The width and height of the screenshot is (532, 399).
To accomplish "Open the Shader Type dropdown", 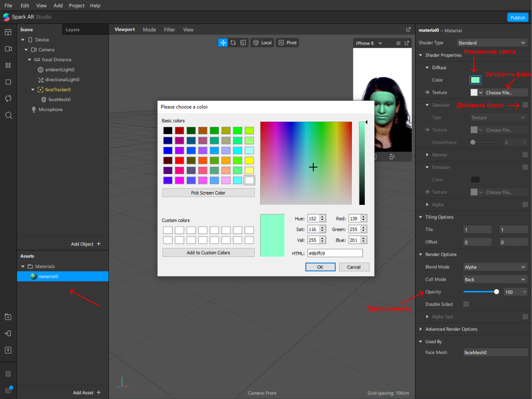I will 492,43.
